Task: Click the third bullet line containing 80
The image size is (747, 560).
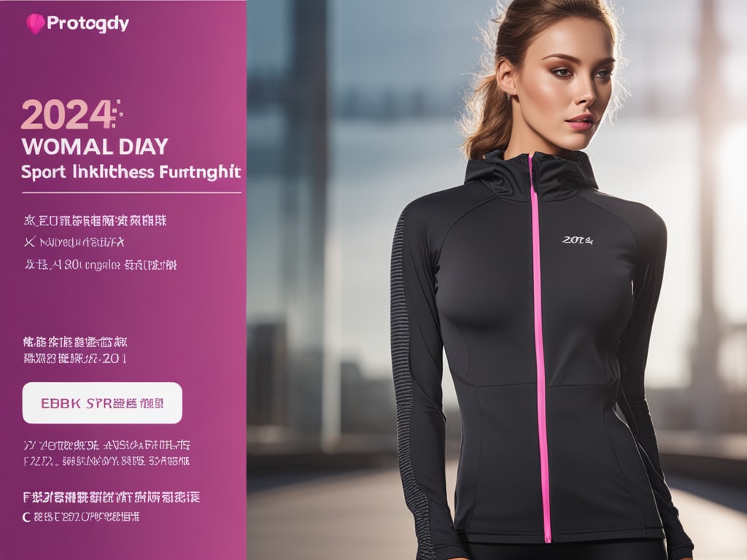Action: (101, 265)
